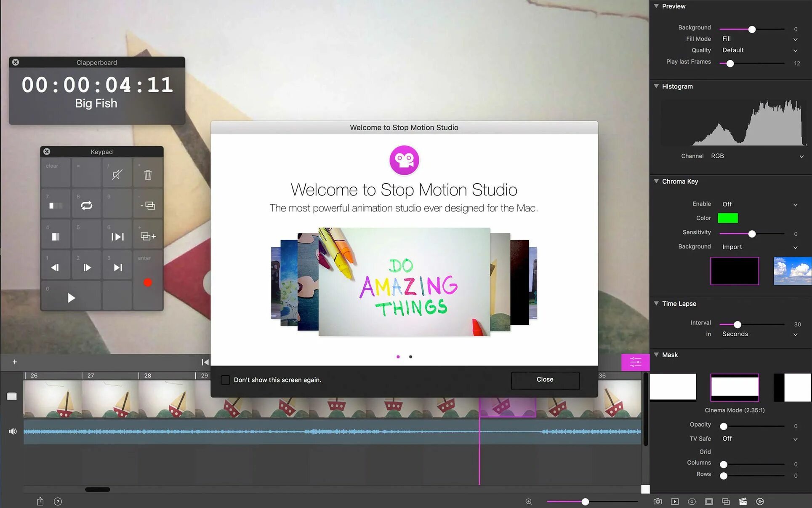
Task: Collapse the Histogram section
Action: [x=656, y=86]
